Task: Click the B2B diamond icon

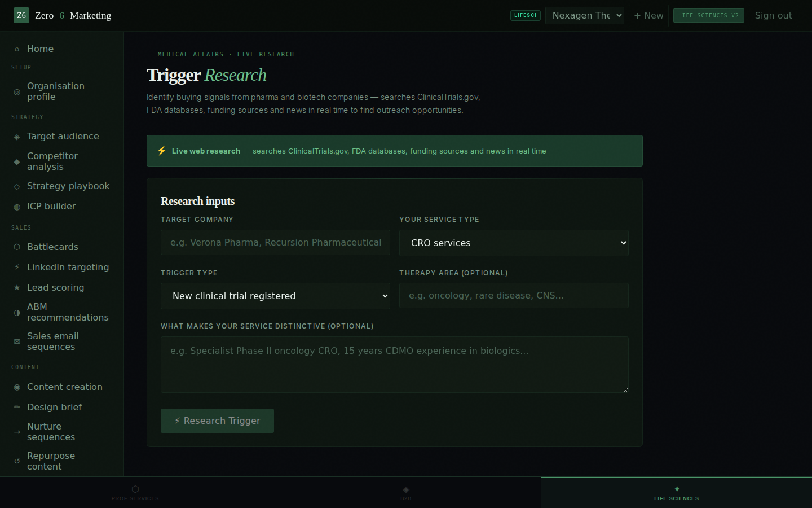Action: [x=406, y=489]
